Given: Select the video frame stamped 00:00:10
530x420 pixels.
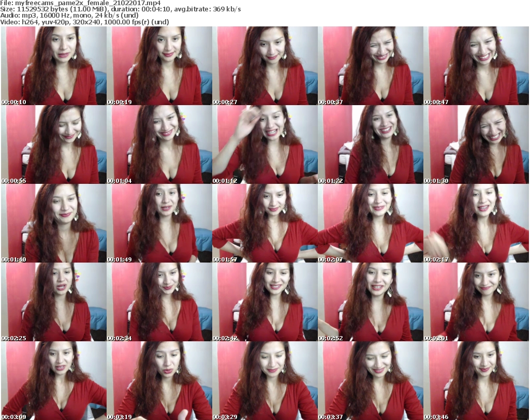Looking at the screenshot, I should click(x=54, y=66).
